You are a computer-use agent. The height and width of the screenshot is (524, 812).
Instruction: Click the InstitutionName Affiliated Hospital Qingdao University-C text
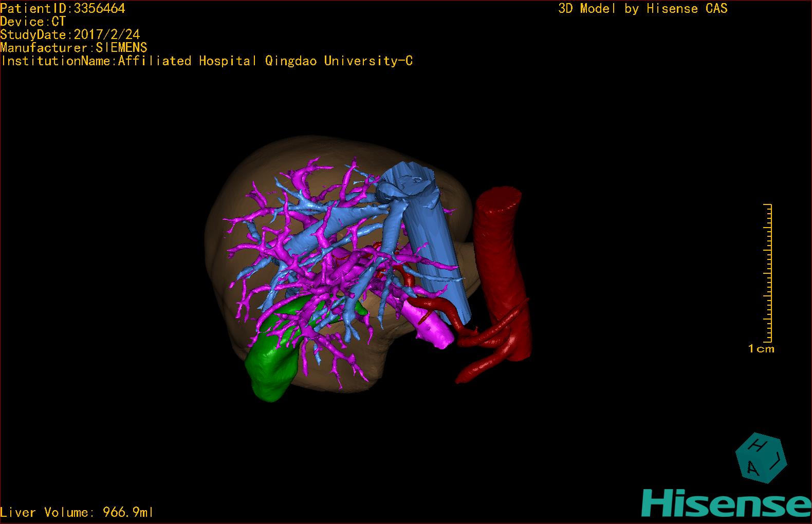tap(207, 61)
